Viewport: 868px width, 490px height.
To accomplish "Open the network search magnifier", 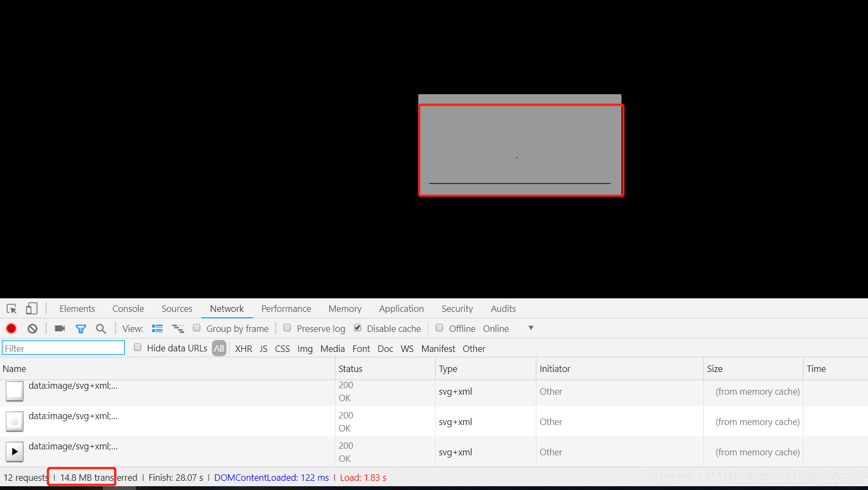I will tap(101, 329).
